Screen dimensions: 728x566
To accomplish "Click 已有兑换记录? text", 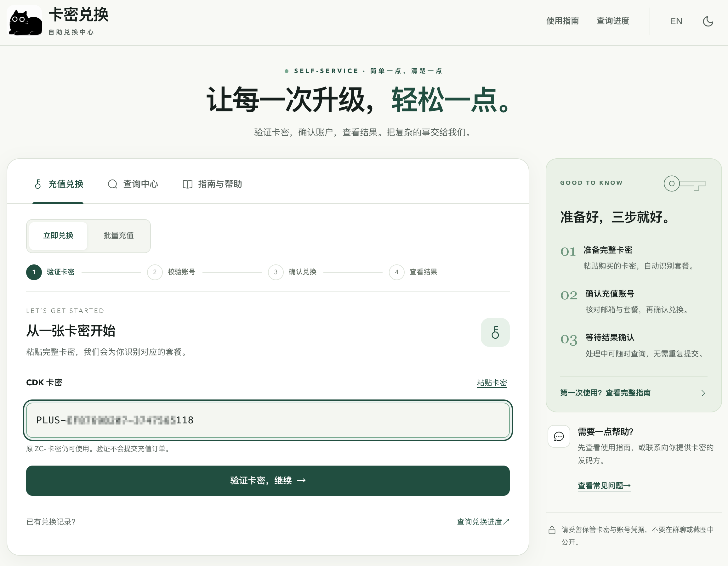I will click(x=51, y=522).
